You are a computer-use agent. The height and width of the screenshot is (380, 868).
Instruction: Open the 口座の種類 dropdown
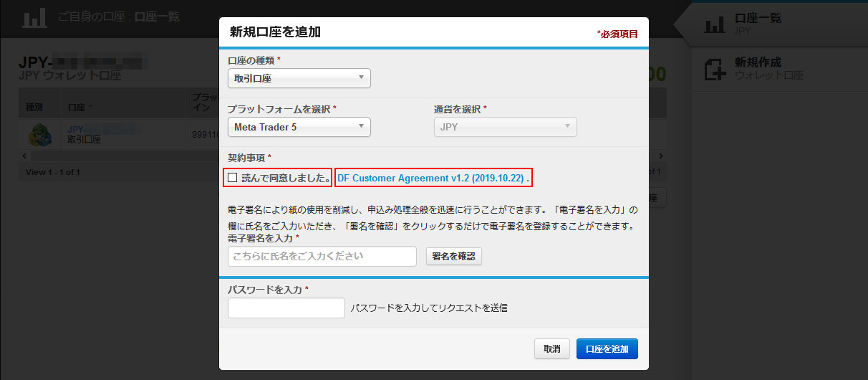click(299, 77)
